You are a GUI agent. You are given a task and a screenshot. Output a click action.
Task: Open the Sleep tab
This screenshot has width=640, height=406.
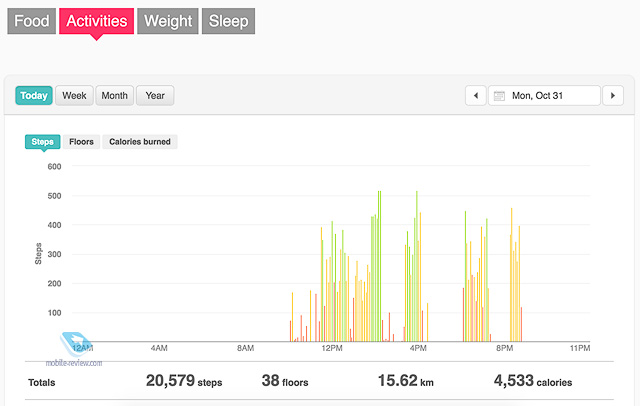228,21
